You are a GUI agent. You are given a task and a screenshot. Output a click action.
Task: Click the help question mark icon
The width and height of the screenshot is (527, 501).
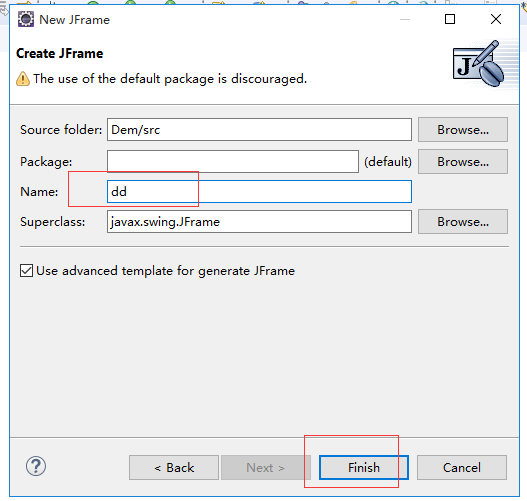(36, 466)
